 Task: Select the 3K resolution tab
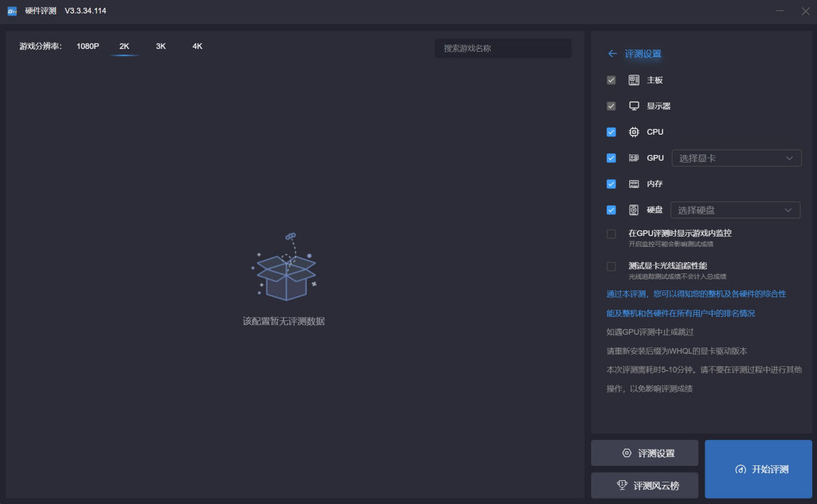(x=161, y=46)
